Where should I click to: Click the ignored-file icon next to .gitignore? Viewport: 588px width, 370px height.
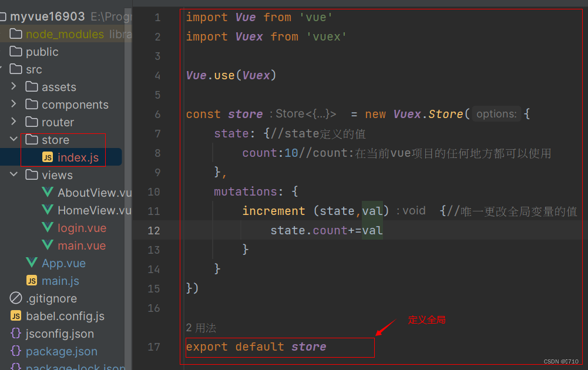point(16,298)
